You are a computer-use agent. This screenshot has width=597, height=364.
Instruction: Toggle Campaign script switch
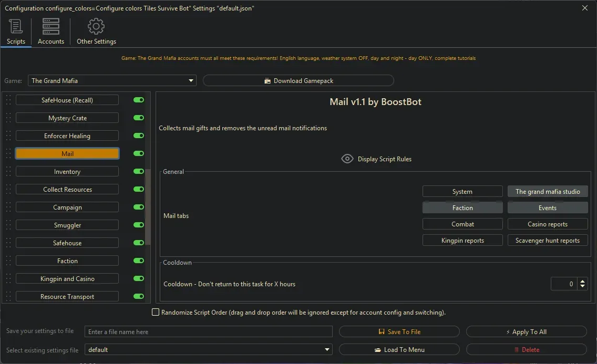[x=139, y=207]
